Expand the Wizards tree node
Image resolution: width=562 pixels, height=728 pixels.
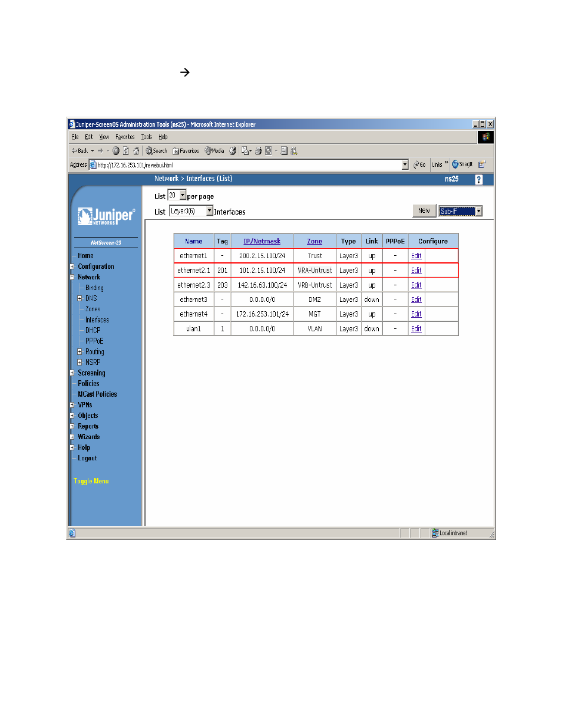click(72, 437)
